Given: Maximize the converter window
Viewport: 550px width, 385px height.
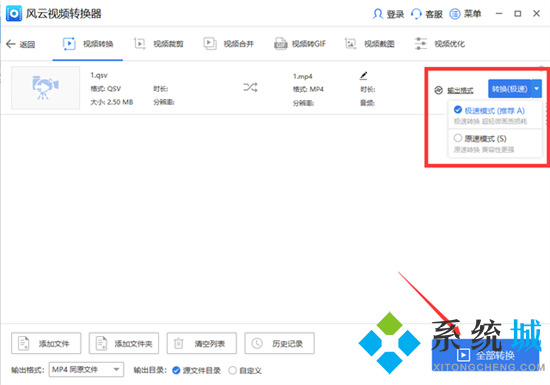Looking at the screenshot, I should coord(518,14).
